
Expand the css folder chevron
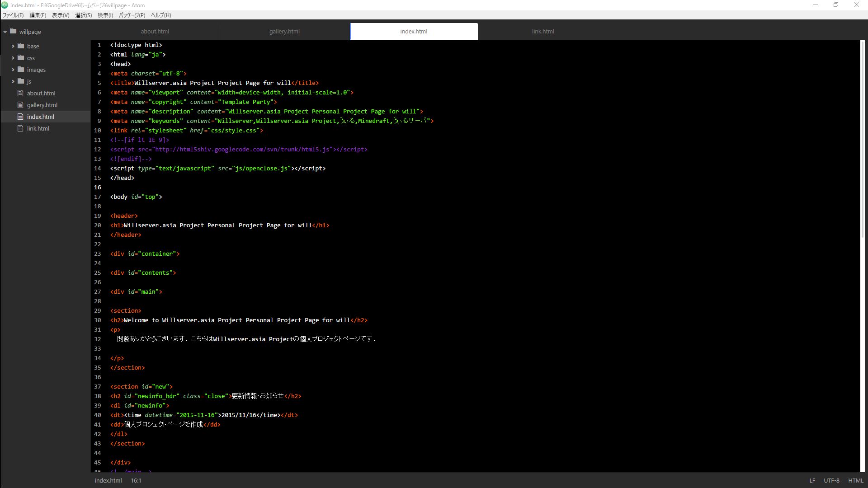tap(13, 58)
